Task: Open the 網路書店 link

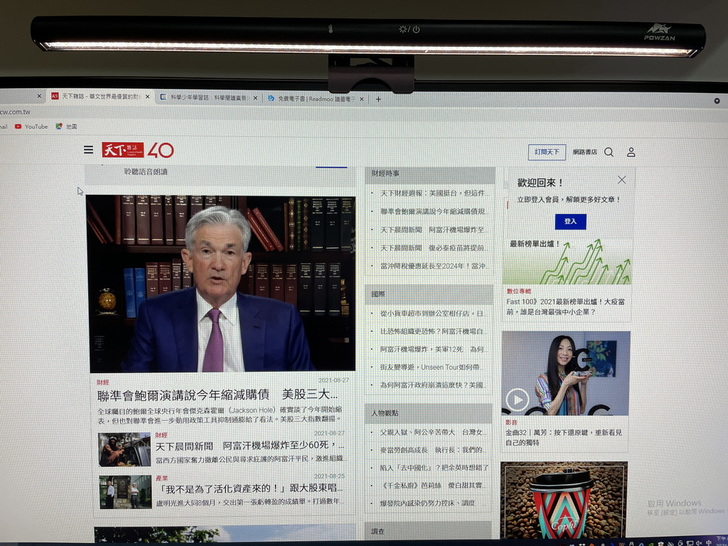Action: [x=585, y=152]
